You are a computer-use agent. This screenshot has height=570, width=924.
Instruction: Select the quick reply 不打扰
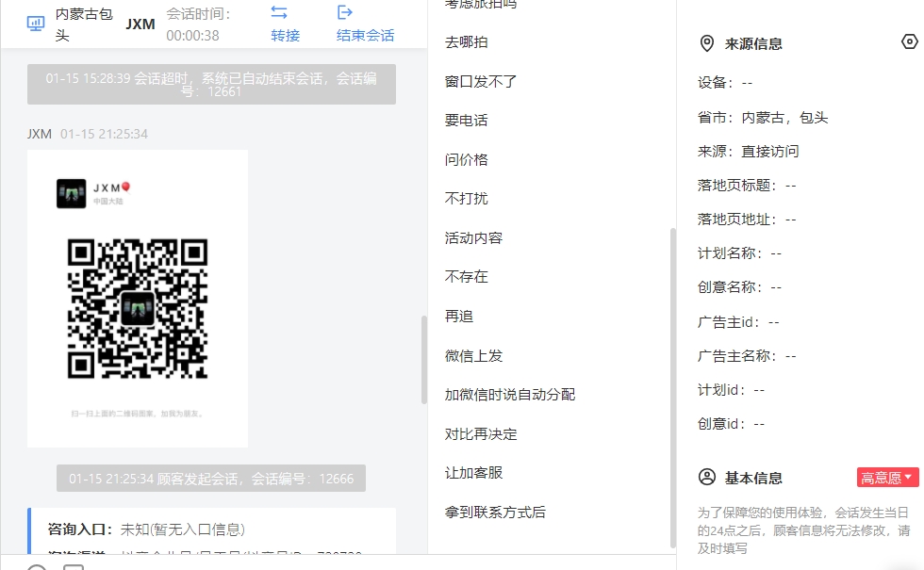pyautogui.click(x=466, y=199)
